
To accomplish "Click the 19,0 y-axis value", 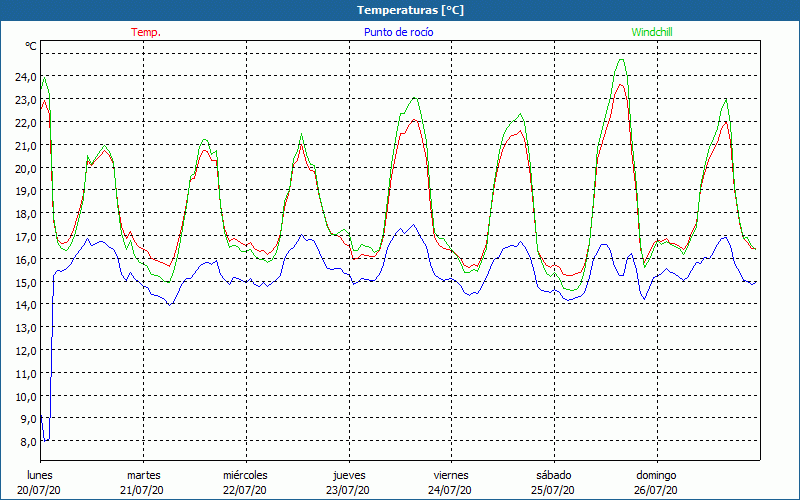I will (26, 191).
